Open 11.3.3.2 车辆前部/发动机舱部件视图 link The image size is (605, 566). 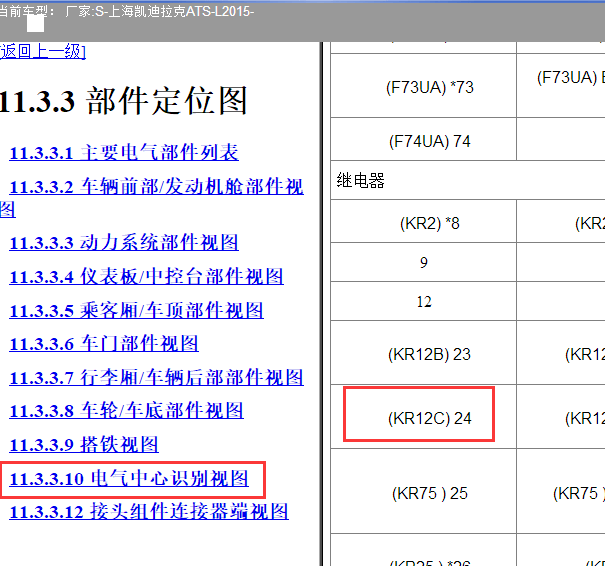[156, 187]
